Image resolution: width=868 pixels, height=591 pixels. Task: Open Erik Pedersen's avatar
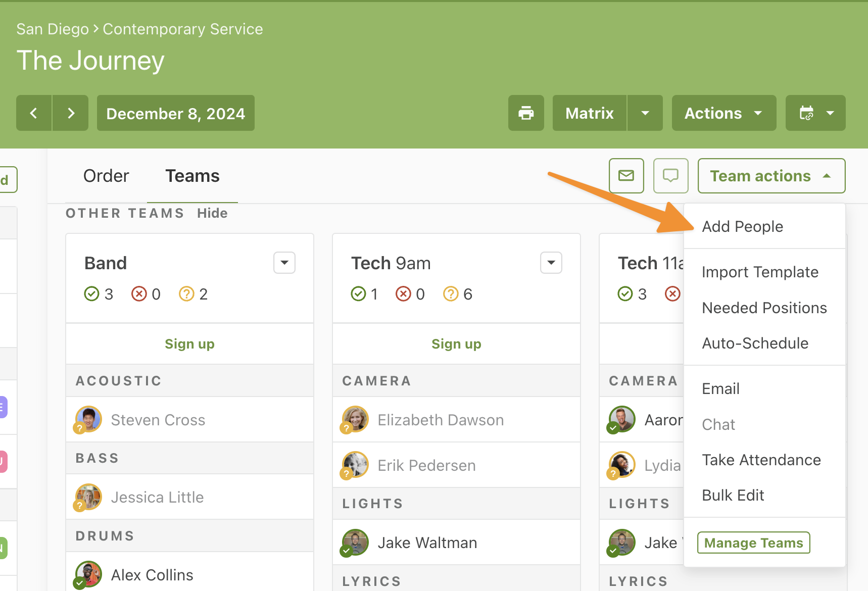pos(355,465)
